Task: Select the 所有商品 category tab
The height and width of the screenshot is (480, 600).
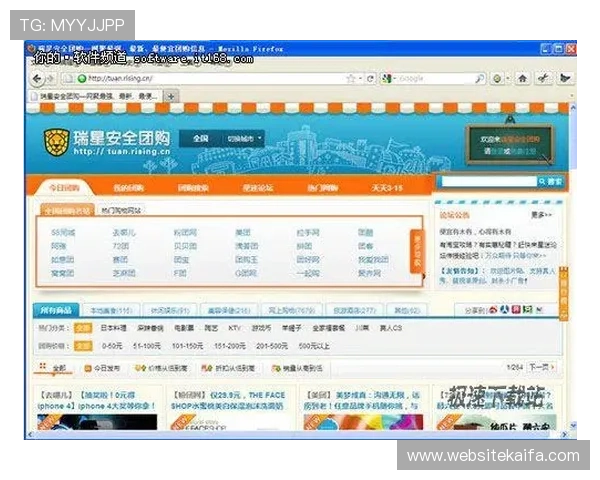Action: [x=56, y=310]
